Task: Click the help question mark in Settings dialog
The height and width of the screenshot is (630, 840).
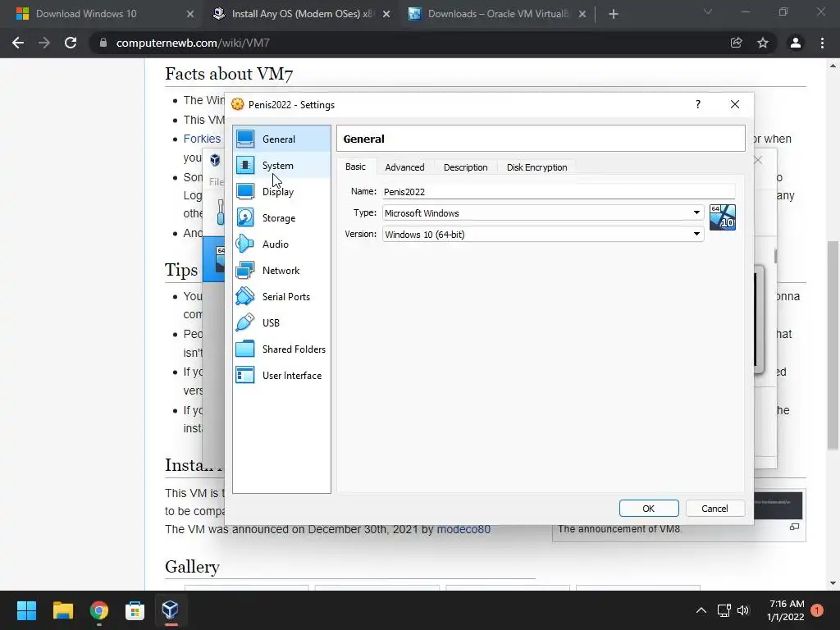Action: (697, 104)
